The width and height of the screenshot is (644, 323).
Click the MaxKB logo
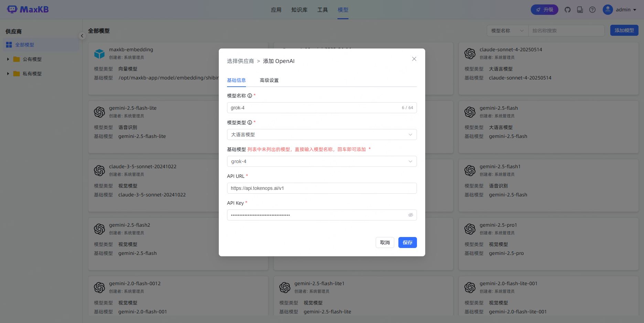click(x=28, y=10)
